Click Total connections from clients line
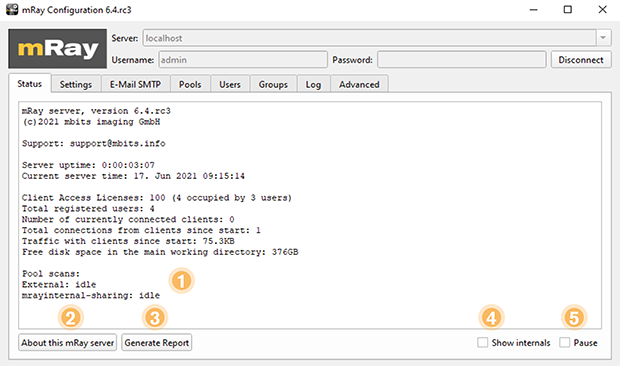 click(141, 230)
